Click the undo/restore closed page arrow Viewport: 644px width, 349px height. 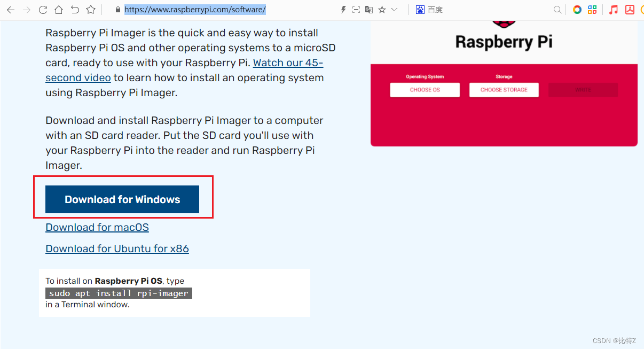(x=75, y=10)
